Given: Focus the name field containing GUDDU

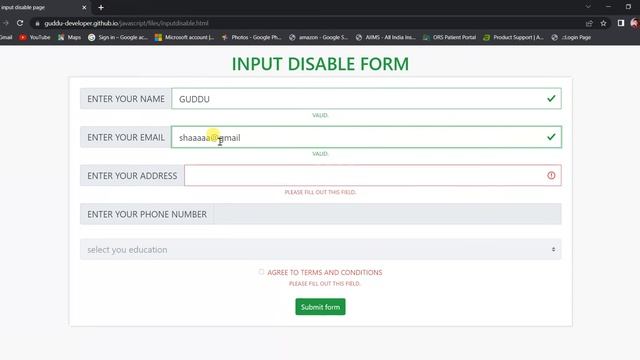Looking at the screenshot, I should 366,99.
